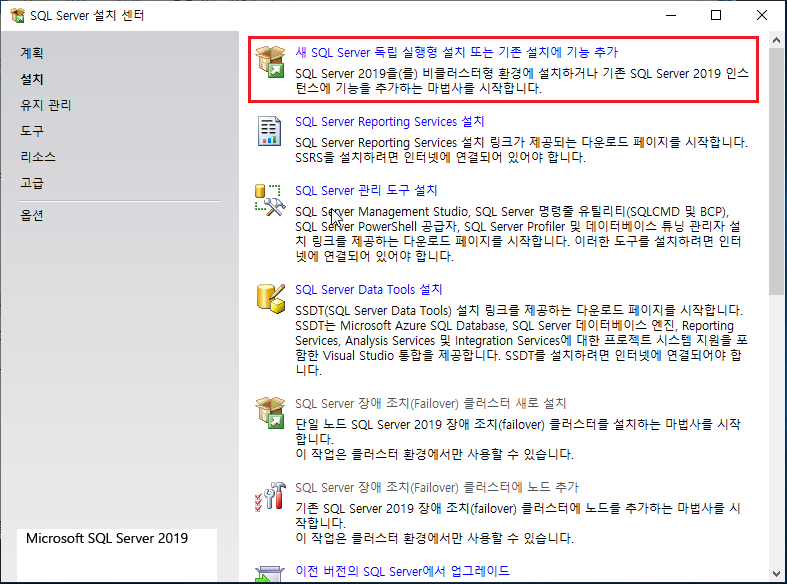Open SQL Server Reporting Services 설치 link
Viewport: 787px width, 584px height.
pos(389,121)
